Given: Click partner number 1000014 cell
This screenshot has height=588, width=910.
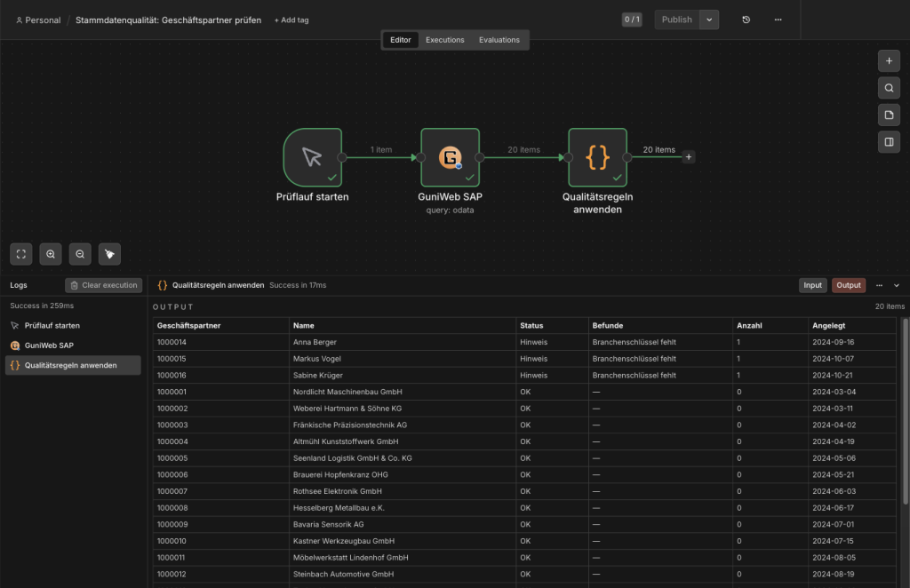Looking at the screenshot, I should click(x=220, y=342).
